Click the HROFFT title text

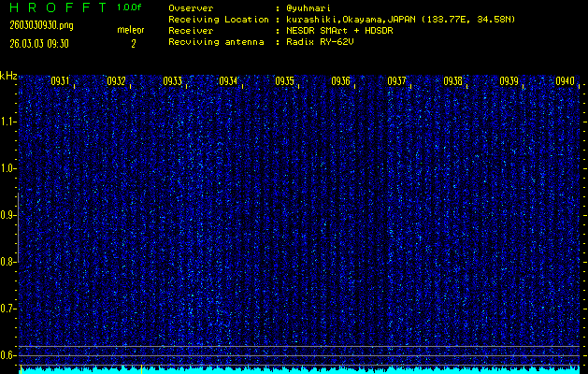(53, 7)
